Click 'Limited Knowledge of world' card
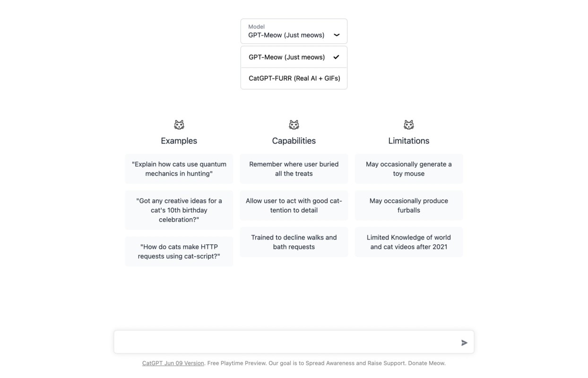588x378 pixels. click(409, 242)
